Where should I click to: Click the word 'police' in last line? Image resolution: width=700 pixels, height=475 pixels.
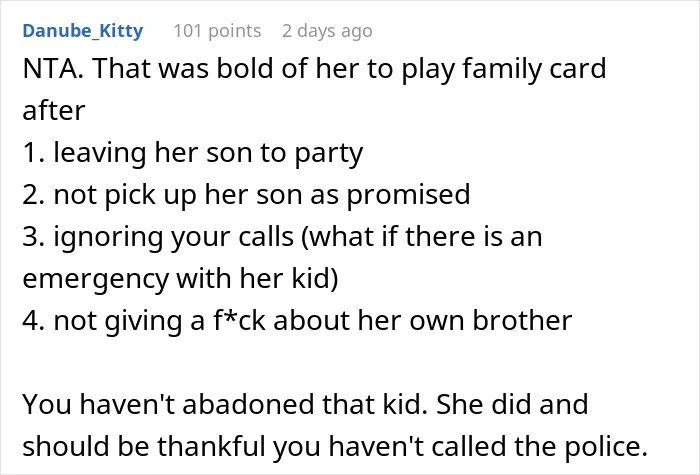point(606,447)
